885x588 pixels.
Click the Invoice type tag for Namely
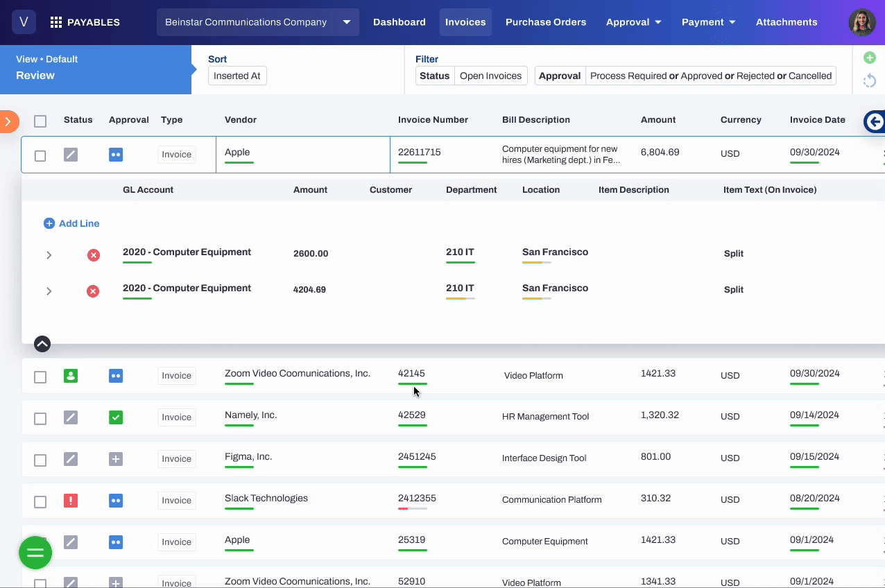177,417
